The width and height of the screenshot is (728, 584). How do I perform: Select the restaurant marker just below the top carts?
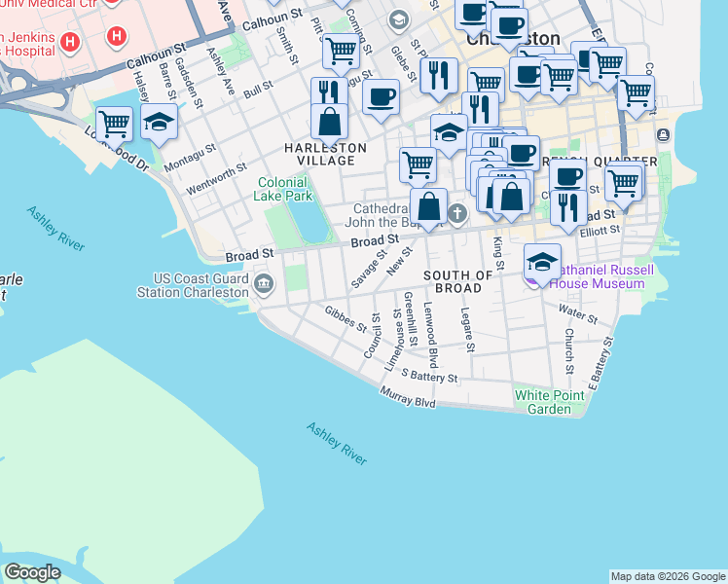point(480,107)
